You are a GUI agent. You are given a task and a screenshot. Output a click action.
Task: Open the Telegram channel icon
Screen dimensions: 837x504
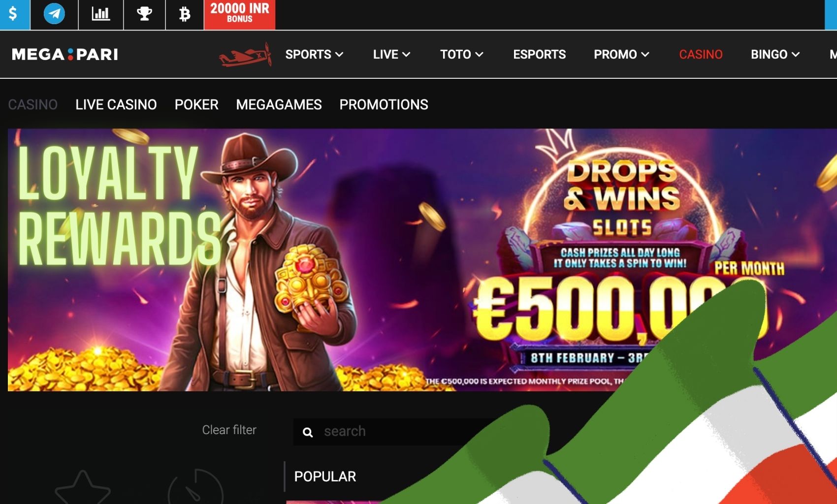point(54,14)
